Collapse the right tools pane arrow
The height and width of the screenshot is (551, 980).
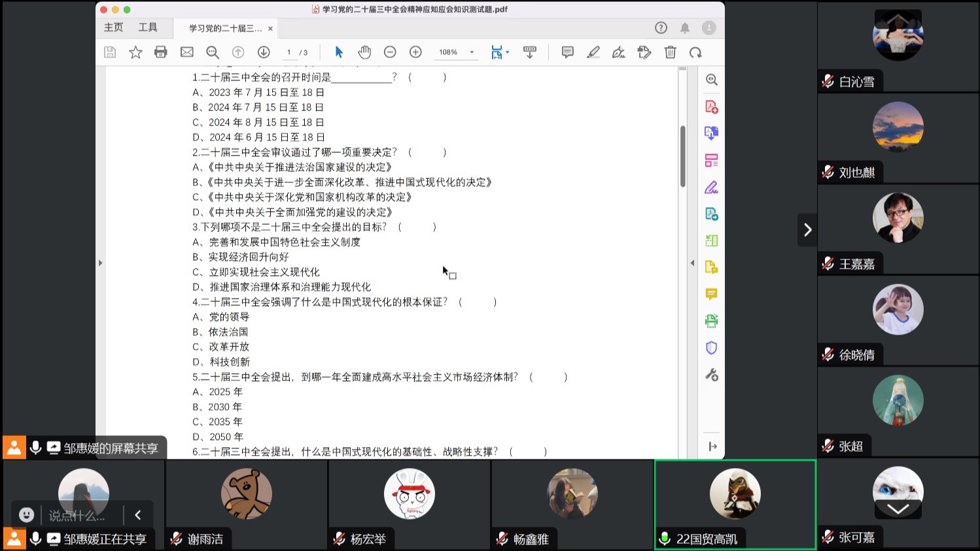692,263
